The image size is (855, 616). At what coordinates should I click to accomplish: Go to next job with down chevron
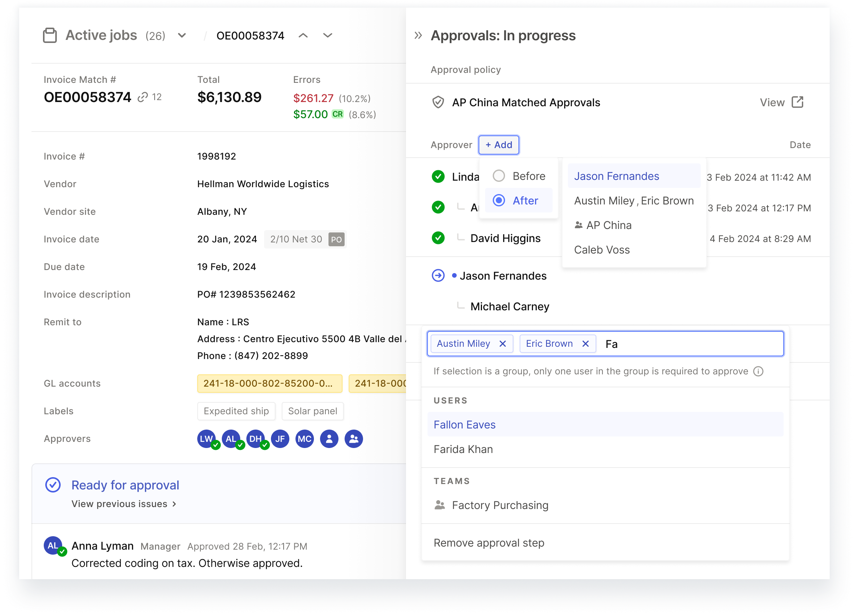point(328,36)
